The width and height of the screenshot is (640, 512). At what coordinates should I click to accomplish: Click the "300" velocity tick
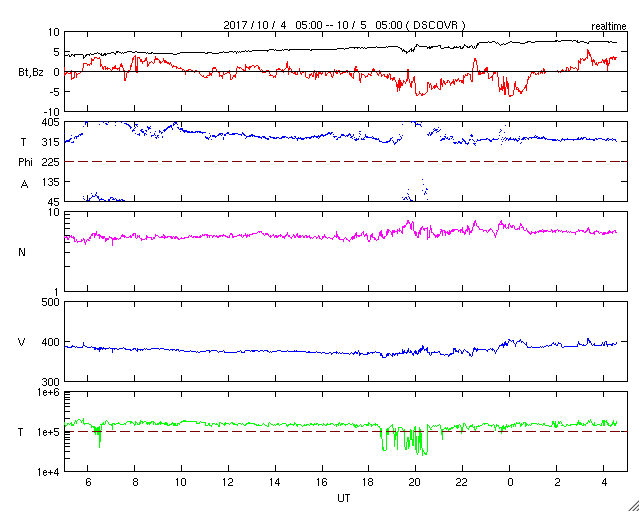click(51, 382)
